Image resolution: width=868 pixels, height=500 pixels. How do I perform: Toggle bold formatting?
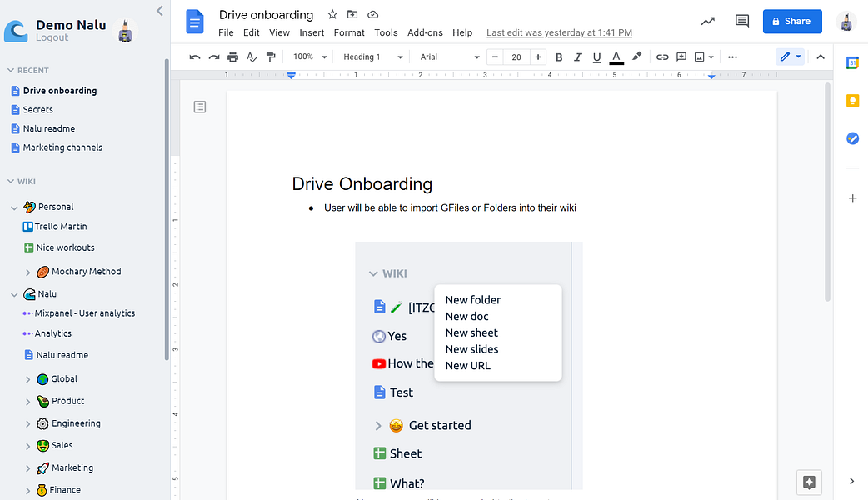coord(559,57)
